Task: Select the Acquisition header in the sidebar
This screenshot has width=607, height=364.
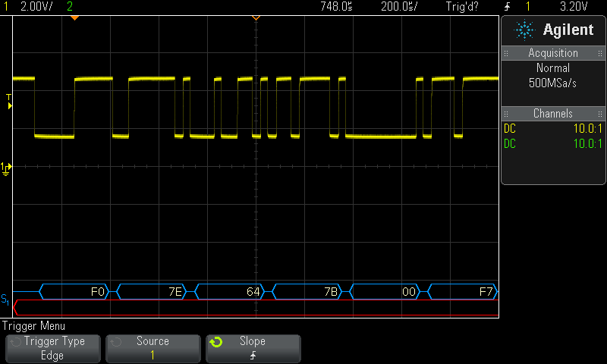Action: click(x=553, y=53)
